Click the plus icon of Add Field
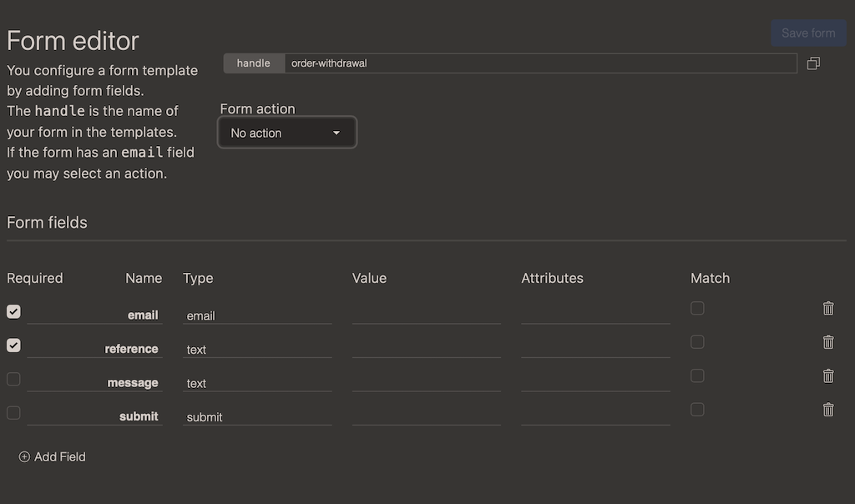The width and height of the screenshot is (855, 504). tap(24, 456)
